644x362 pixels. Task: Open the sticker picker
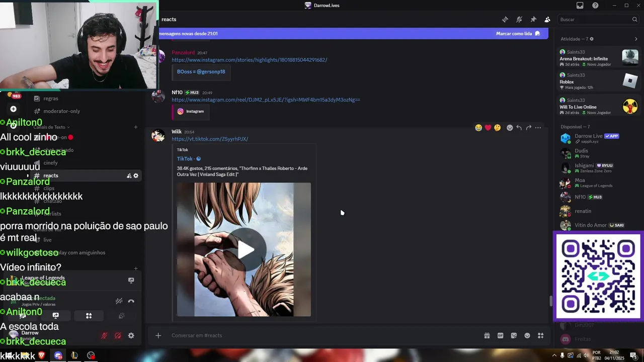(x=514, y=335)
